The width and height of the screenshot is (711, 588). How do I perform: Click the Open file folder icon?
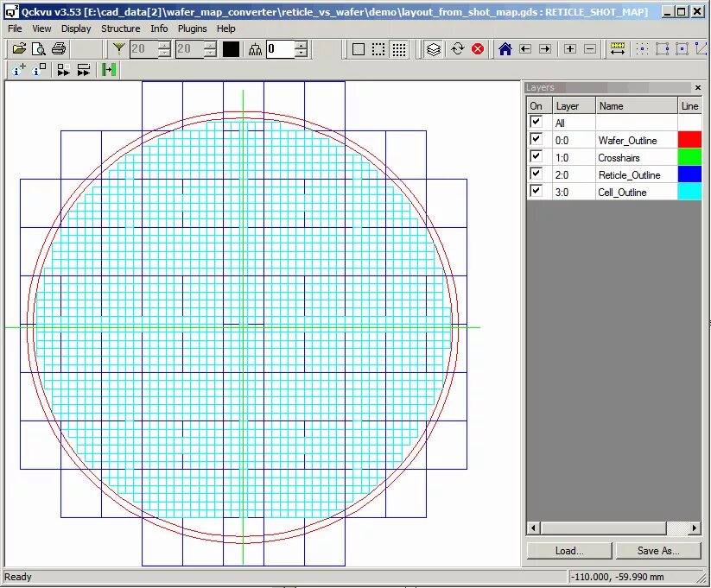click(x=19, y=49)
